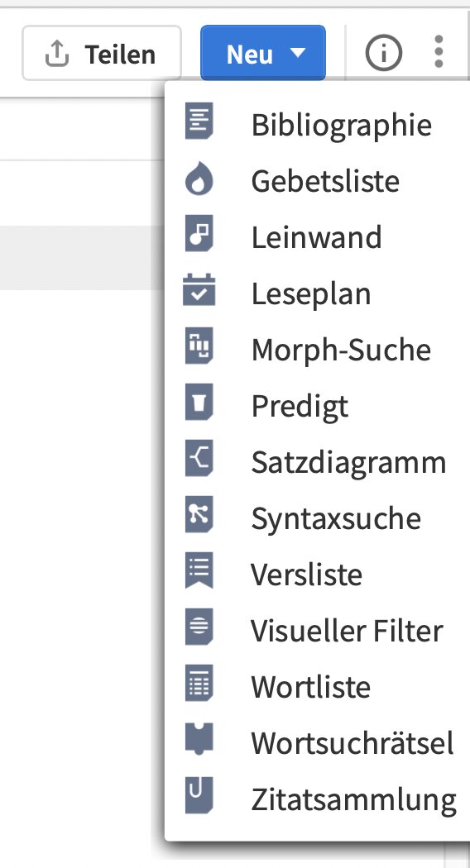Click the Syntaxsuche nodes icon
The image size is (470, 868).
pos(199,515)
